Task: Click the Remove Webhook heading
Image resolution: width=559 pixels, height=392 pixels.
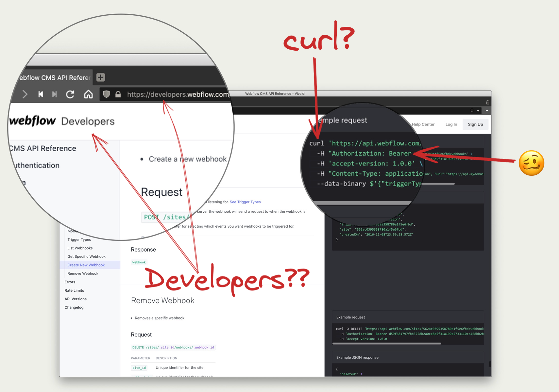Action: 163,301
